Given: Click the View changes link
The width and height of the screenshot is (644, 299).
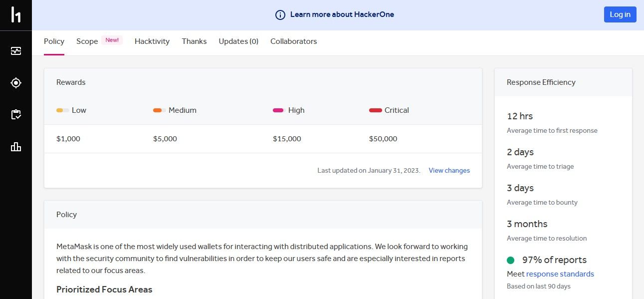Looking at the screenshot, I should tap(449, 171).
